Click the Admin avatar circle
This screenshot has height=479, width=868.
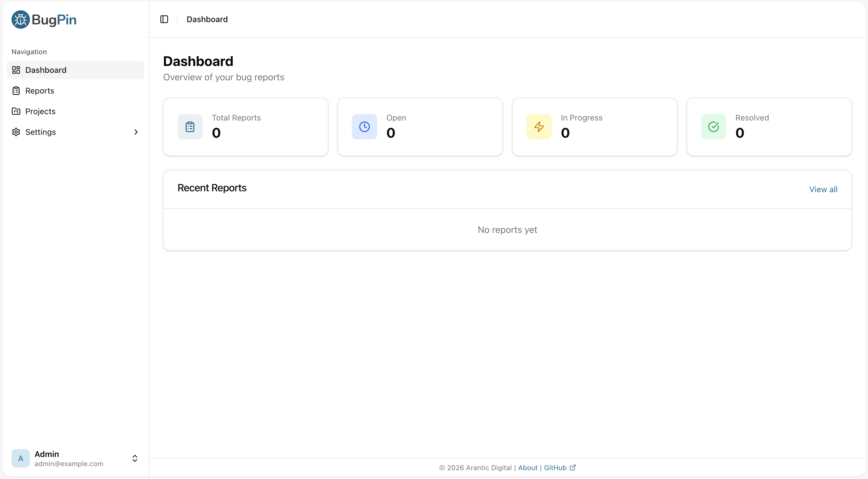(x=20, y=458)
